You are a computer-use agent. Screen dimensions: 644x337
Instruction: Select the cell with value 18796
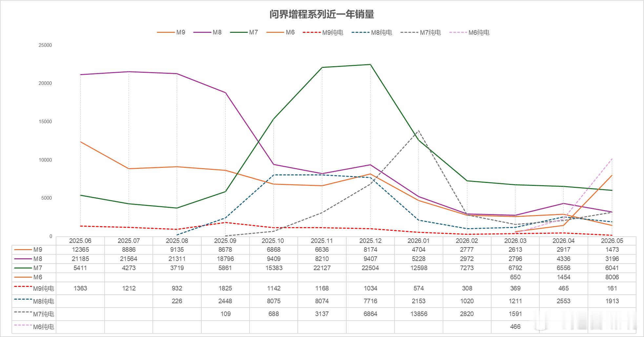[225, 259]
